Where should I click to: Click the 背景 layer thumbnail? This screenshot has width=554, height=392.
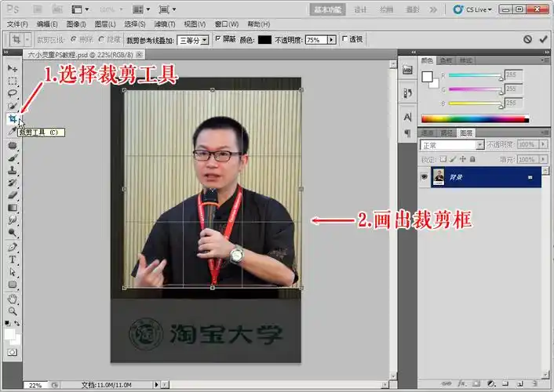pos(439,177)
